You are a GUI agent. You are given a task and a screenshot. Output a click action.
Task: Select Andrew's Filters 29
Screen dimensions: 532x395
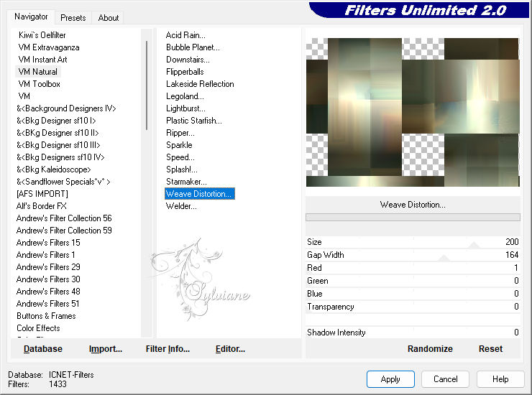[48, 267]
